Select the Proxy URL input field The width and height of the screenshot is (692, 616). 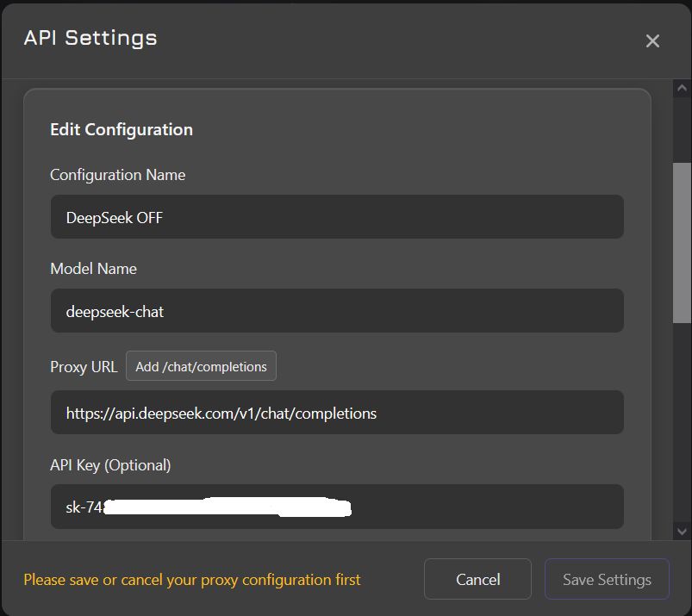pos(336,413)
